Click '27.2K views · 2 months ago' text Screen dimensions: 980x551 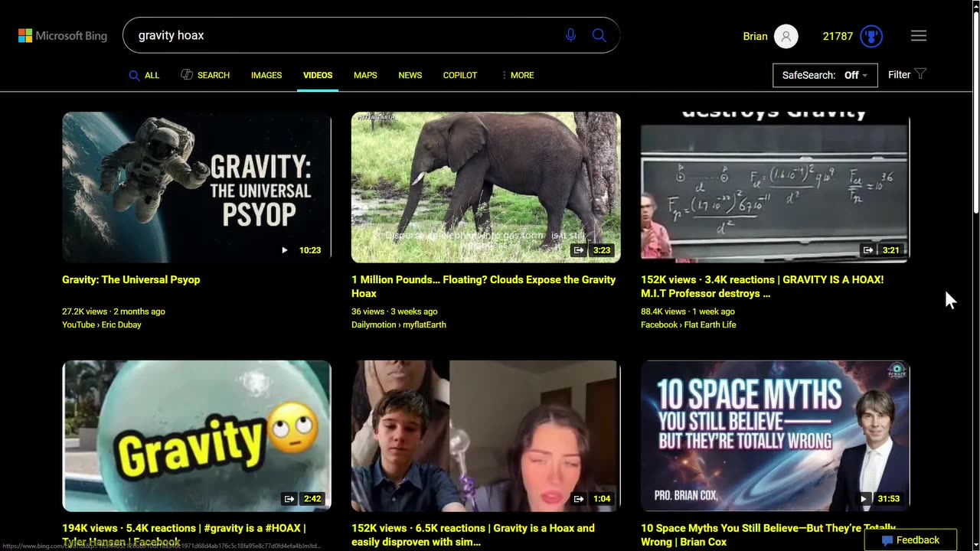113,311
